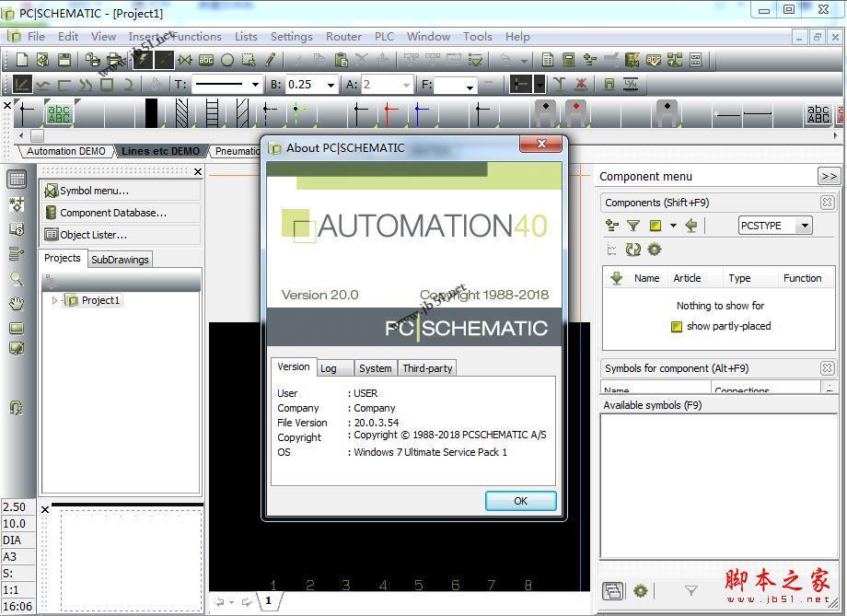Click the Print icon in the toolbar
This screenshot has width=847, height=616.
(114, 60)
